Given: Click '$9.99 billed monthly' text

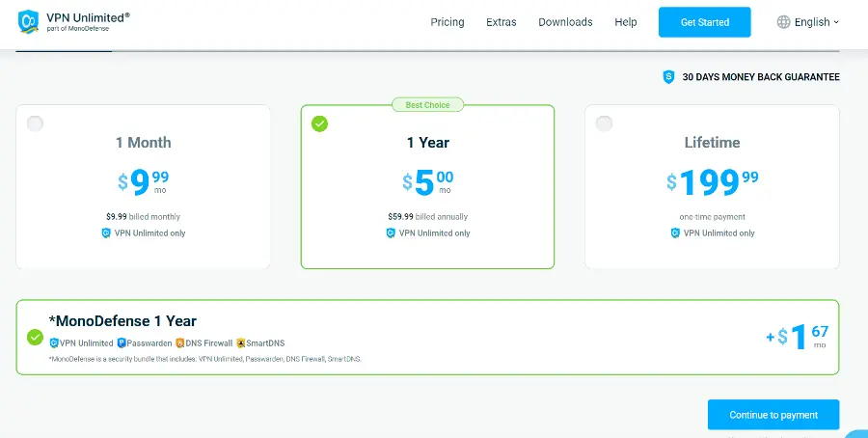Looking at the screenshot, I should click(144, 216).
